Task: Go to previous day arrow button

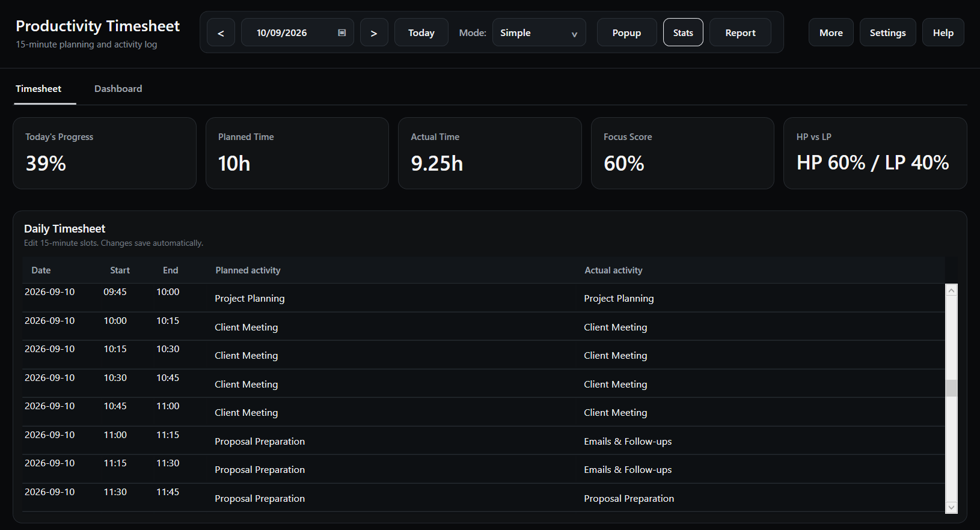Action: [x=221, y=32]
